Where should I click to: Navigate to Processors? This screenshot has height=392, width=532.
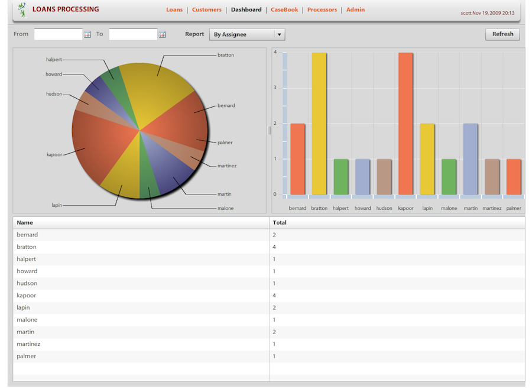(322, 9)
